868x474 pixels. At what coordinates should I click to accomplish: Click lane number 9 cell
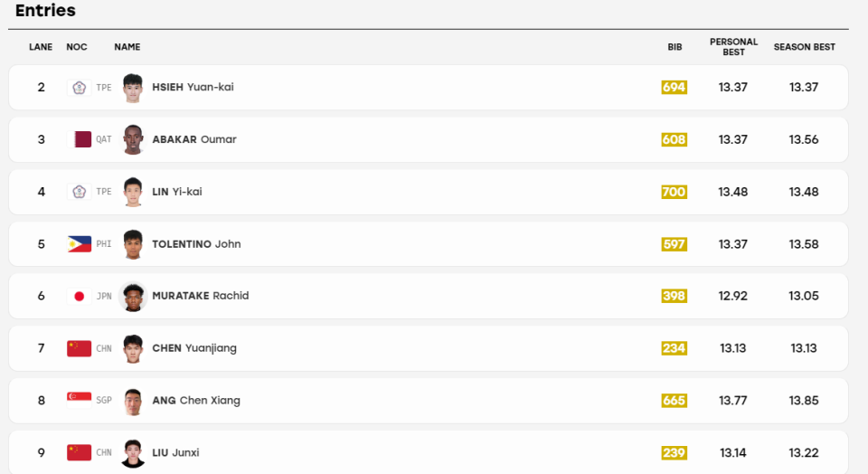coord(41,453)
